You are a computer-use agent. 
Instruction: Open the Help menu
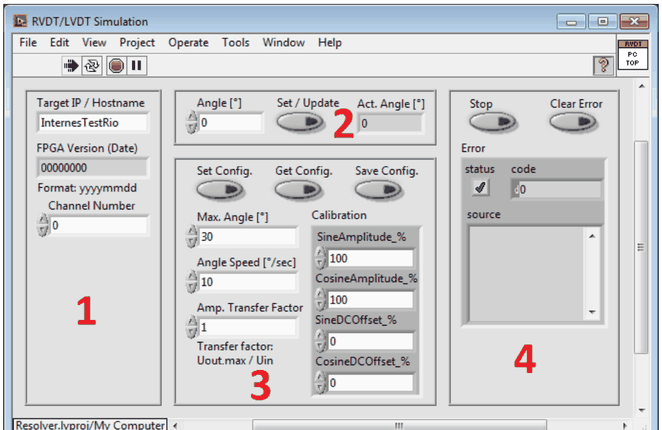330,43
